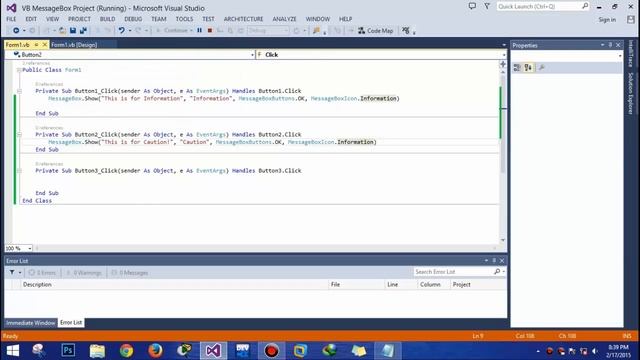Open the Debug solution configuration dropdown
640x360 pixels.
(x=268, y=31)
